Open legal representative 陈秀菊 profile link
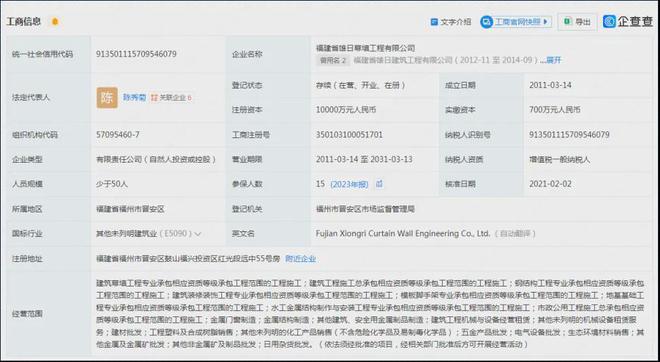 [x=134, y=98]
